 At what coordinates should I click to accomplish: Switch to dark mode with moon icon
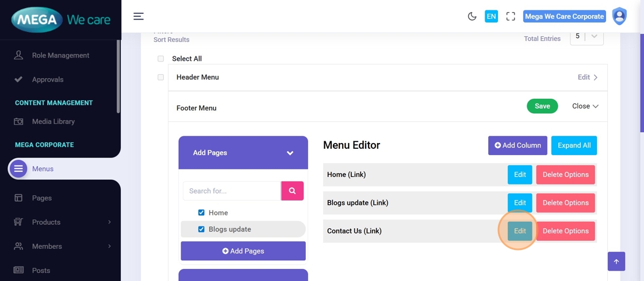472,16
